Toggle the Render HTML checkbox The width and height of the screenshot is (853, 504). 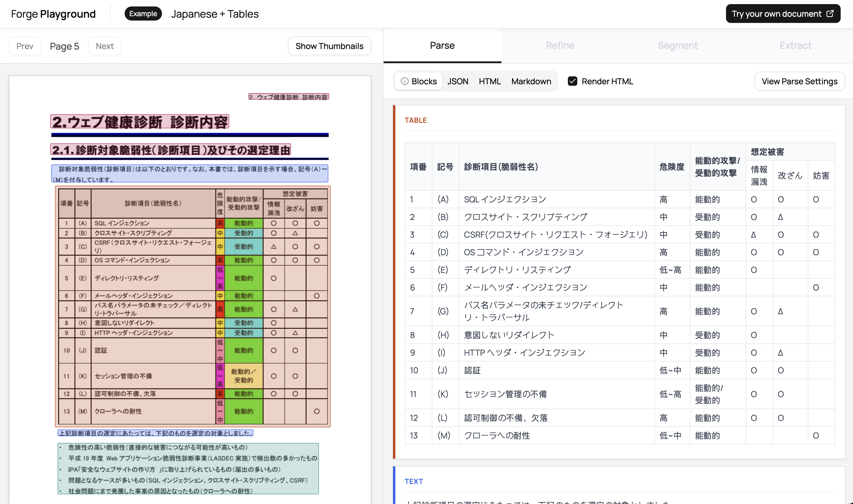[x=572, y=81]
